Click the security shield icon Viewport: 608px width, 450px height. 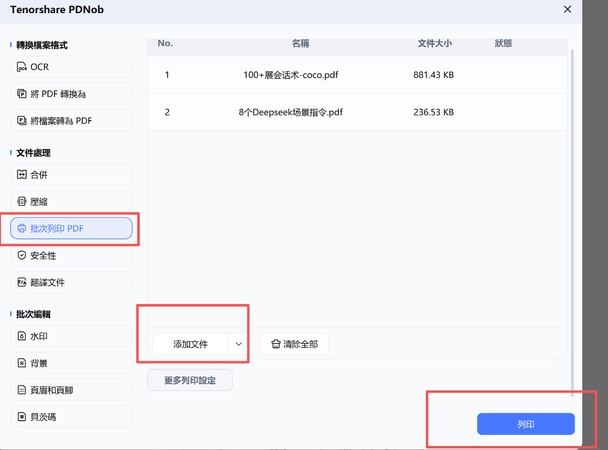coord(22,255)
